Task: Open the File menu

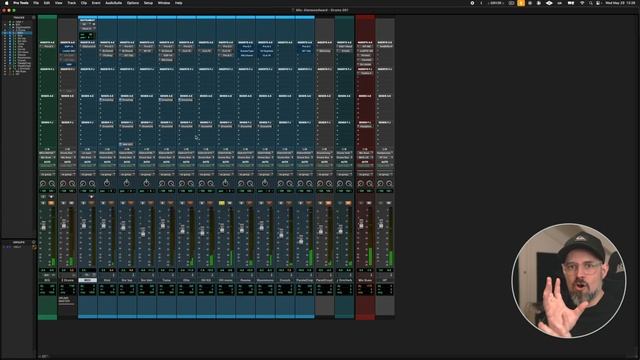Action: [36, 3]
